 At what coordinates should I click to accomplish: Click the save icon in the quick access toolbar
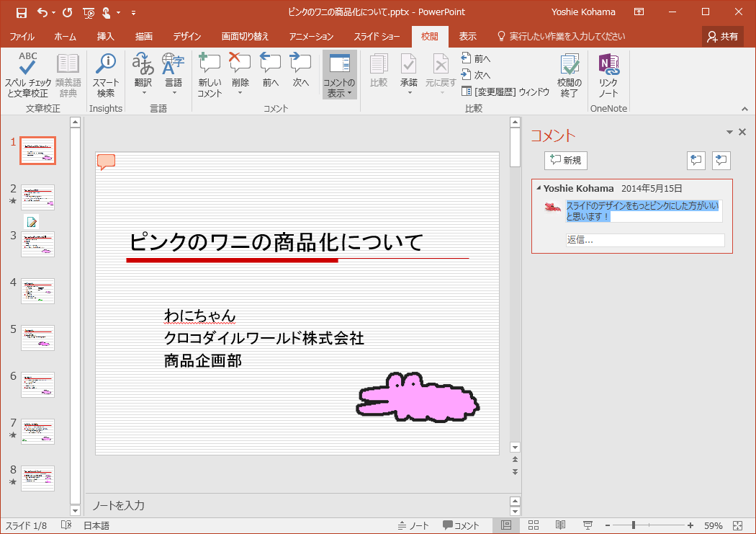21,12
